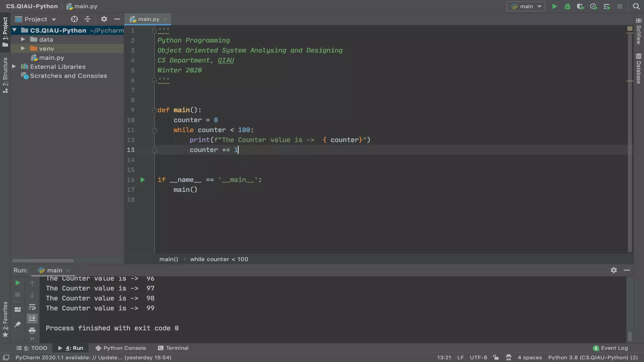
Task: Switch to the Terminal tab
Action: pos(173,348)
